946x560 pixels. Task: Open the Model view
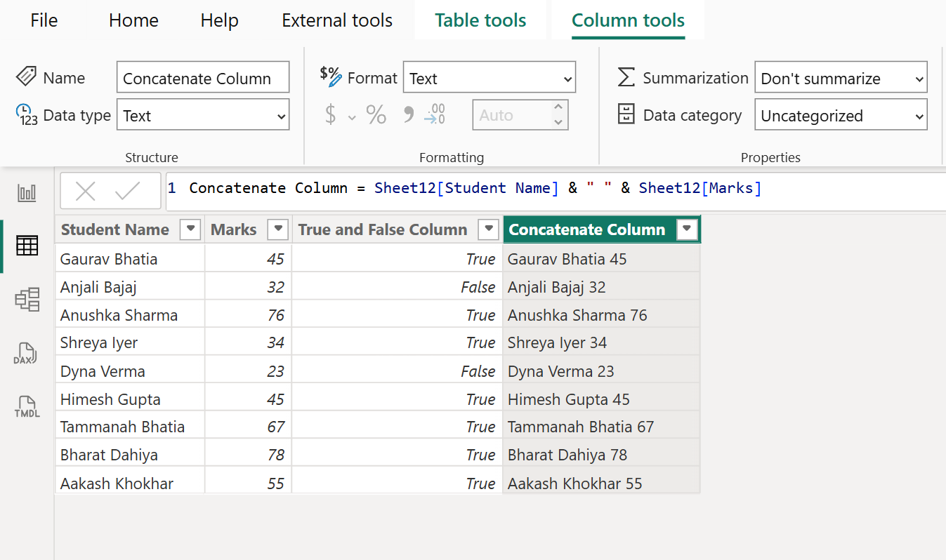(x=26, y=299)
